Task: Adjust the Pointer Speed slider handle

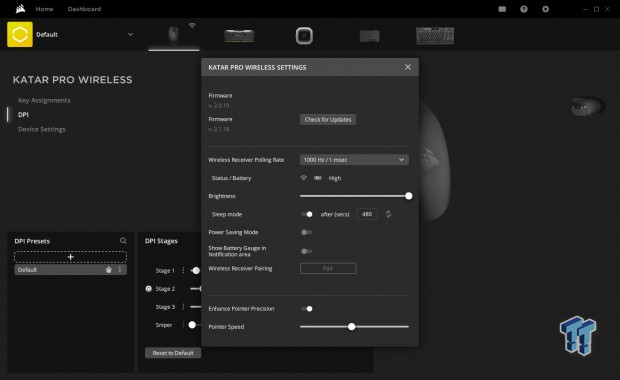Action: (352, 327)
